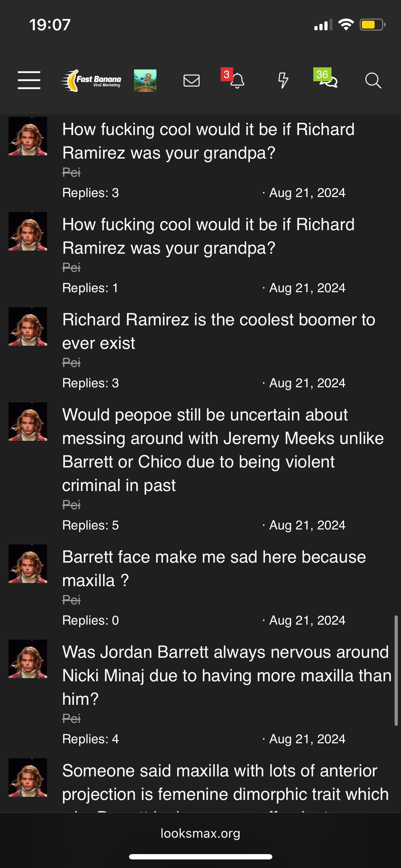401x868 pixels.
Task: Tap author name Pei under the Jeremy Meeks thread
Action: (x=71, y=505)
